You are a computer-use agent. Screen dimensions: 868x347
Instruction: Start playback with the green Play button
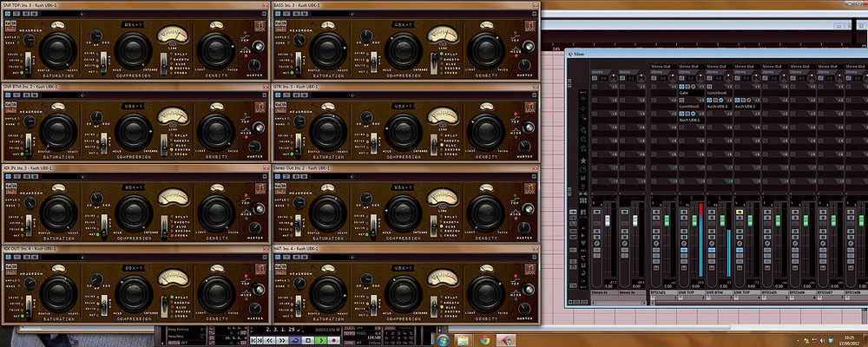point(321,340)
